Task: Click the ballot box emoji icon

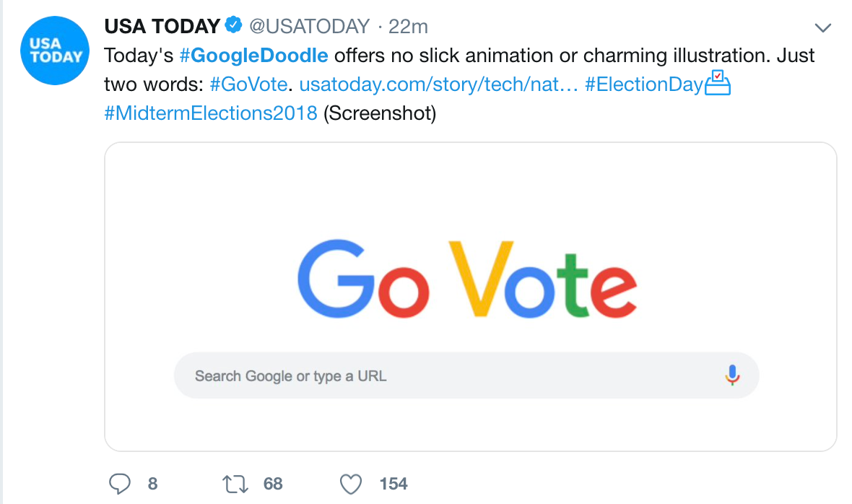Action: 718,84
